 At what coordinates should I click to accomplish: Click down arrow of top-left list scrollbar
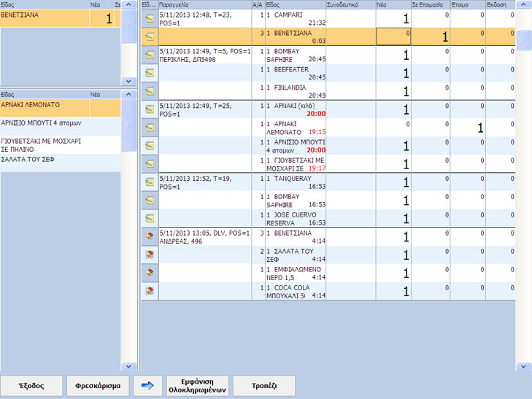pos(128,82)
